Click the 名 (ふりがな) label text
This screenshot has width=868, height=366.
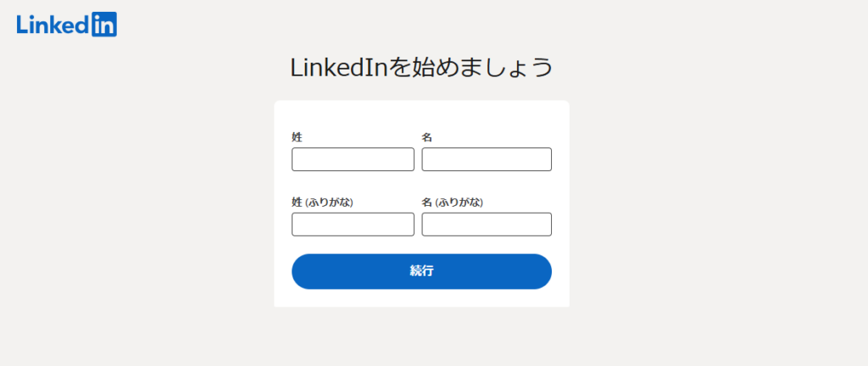coord(453,202)
